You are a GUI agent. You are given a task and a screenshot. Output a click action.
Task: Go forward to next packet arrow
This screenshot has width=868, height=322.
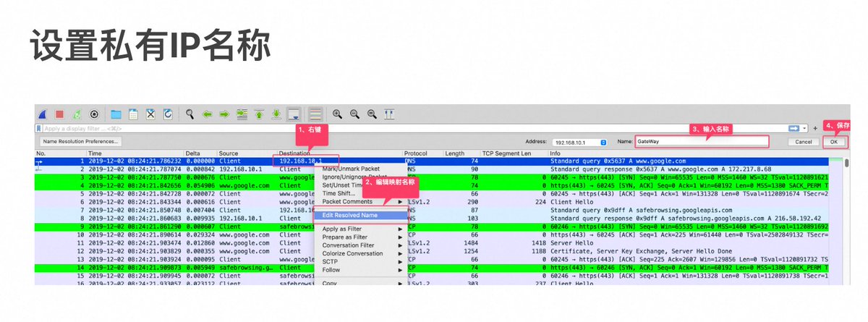[x=224, y=114]
